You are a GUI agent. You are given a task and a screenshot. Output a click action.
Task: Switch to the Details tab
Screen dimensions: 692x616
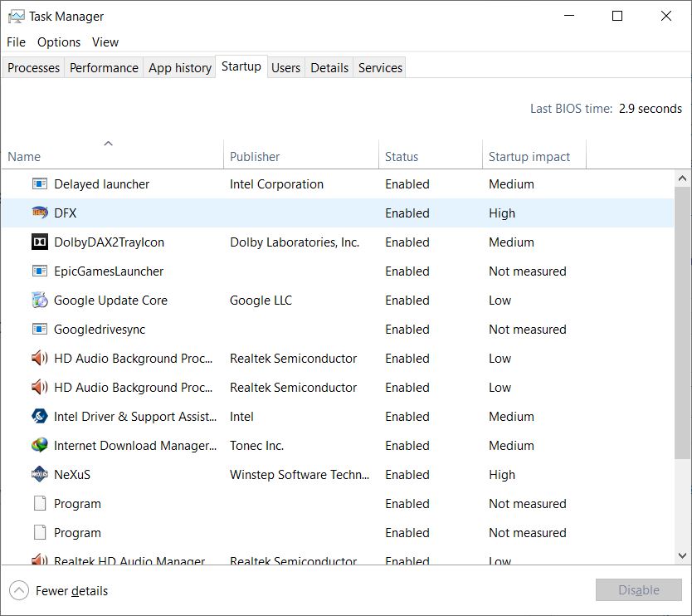click(x=329, y=67)
